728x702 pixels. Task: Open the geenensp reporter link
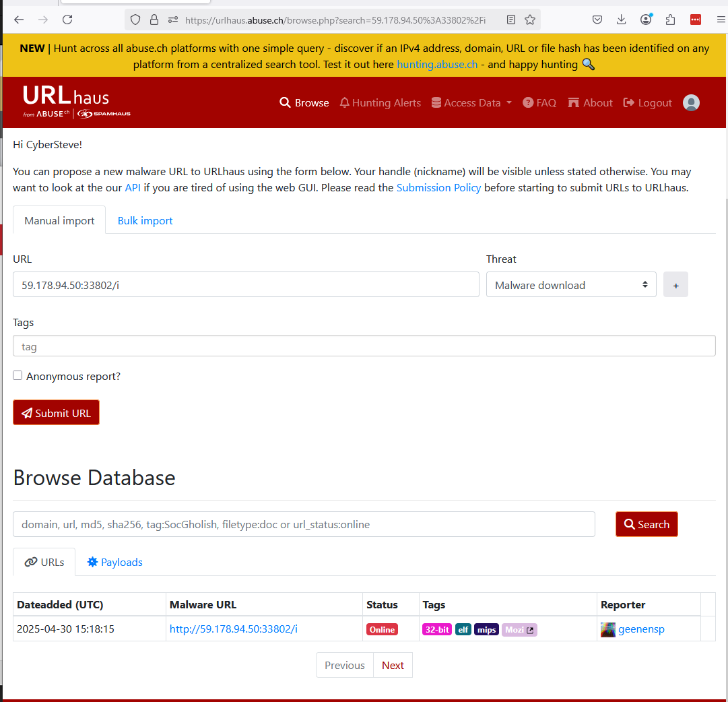click(641, 629)
